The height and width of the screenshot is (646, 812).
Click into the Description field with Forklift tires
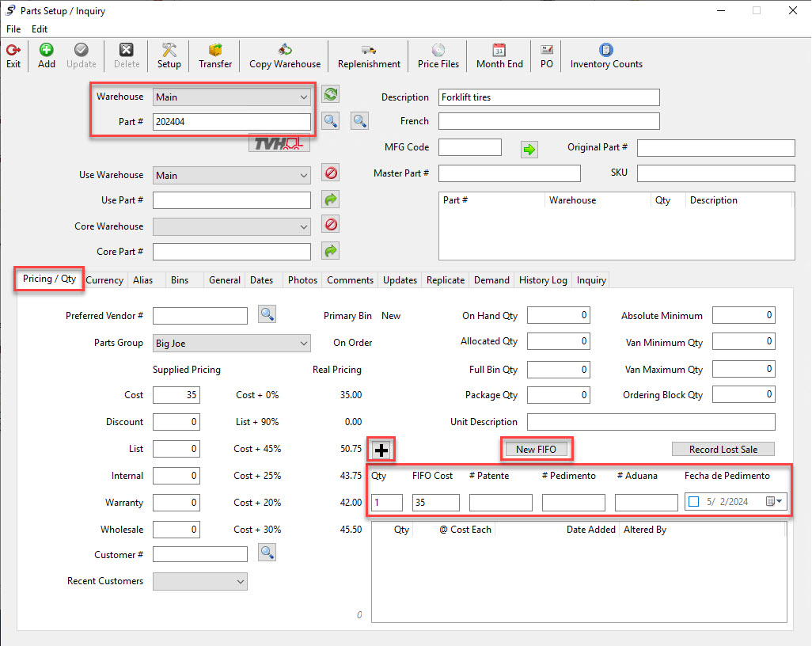coord(549,97)
